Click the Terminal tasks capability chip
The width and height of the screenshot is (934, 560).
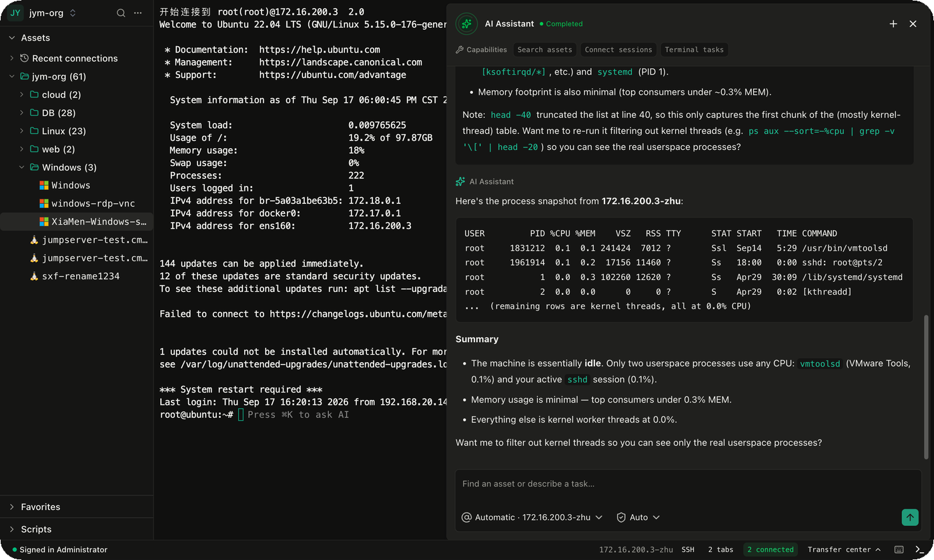coord(694,49)
